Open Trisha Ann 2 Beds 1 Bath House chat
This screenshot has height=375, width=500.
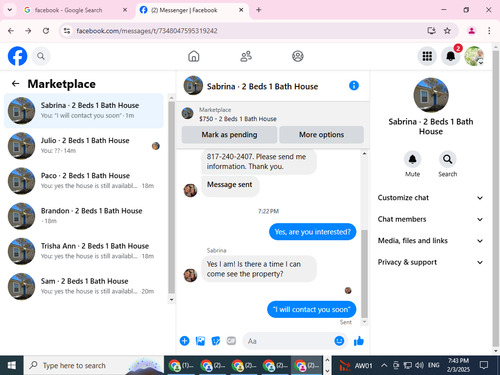[84, 251]
